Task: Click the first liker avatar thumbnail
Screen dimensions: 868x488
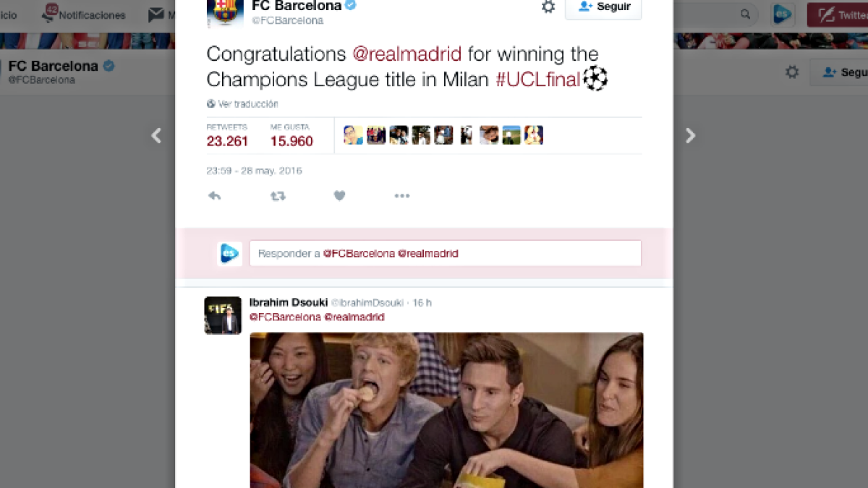Action: click(x=353, y=135)
